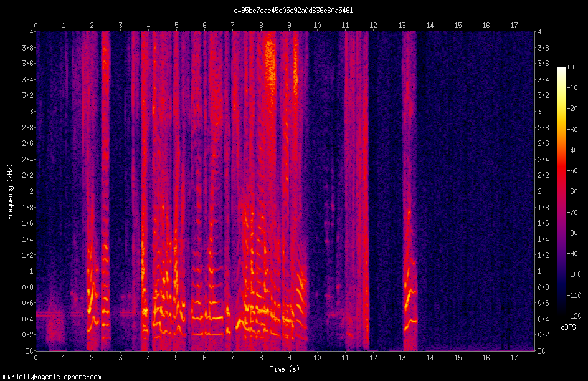
Task: Click 1.4 on the left frequency axis
Action: 27,239
